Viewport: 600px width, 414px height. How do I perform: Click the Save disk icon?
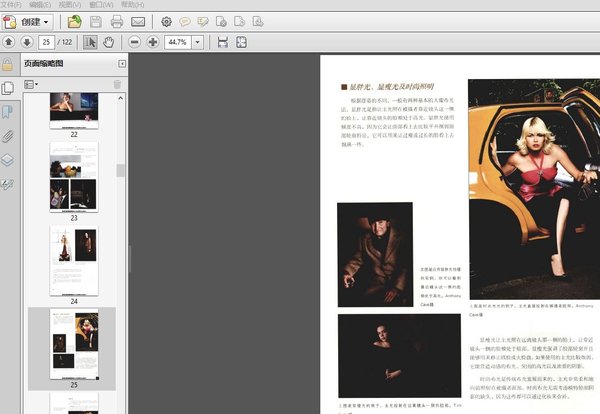pyautogui.click(x=96, y=21)
